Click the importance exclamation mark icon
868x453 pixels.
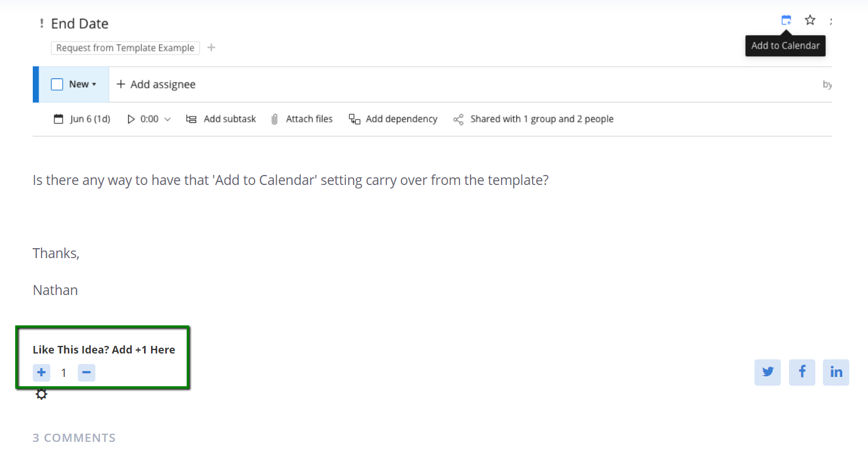pos(41,23)
